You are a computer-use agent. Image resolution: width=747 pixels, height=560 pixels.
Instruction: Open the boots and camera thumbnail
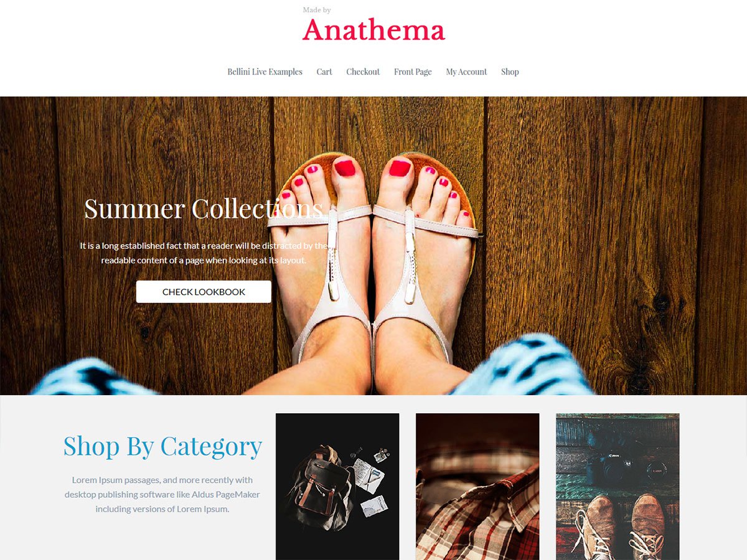coord(618,487)
